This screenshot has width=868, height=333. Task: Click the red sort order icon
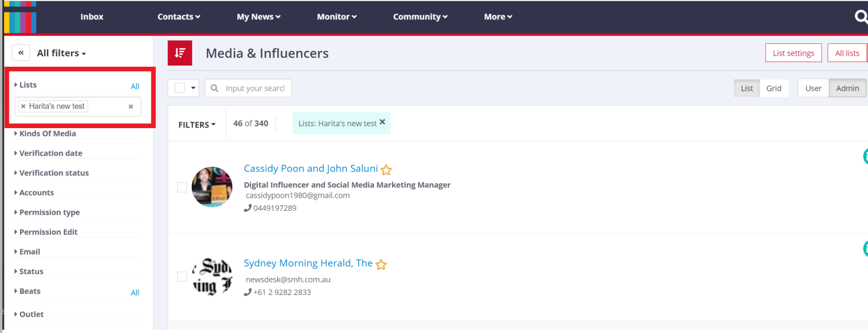(x=180, y=53)
